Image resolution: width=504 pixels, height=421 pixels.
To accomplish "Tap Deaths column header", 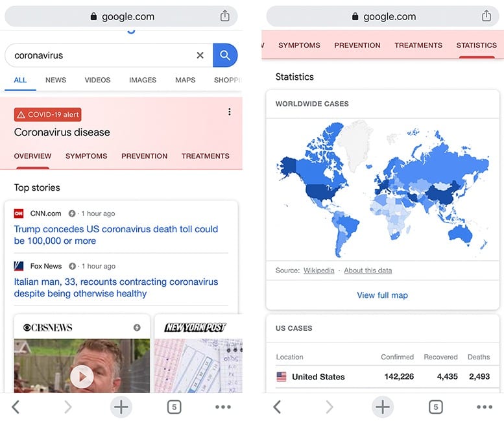I will click(x=479, y=357).
